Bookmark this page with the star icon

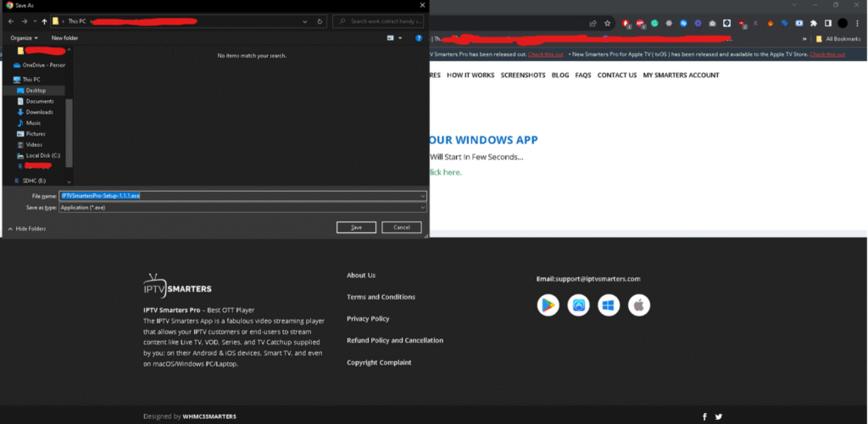(607, 24)
